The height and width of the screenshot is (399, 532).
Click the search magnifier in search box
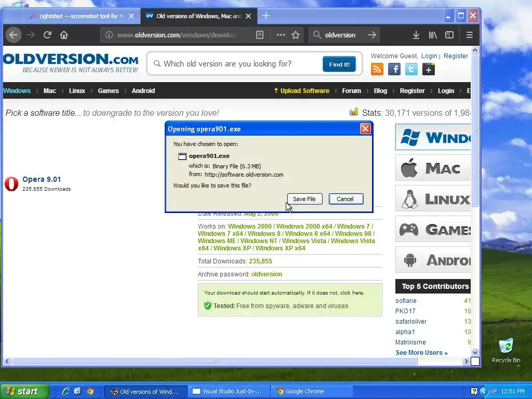click(x=317, y=35)
